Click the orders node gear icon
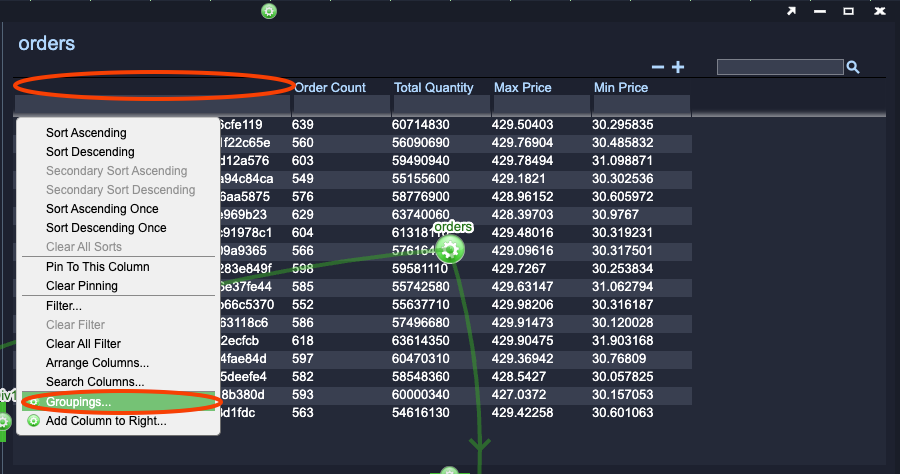The width and height of the screenshot is (900, 474). tap(450, 249)
